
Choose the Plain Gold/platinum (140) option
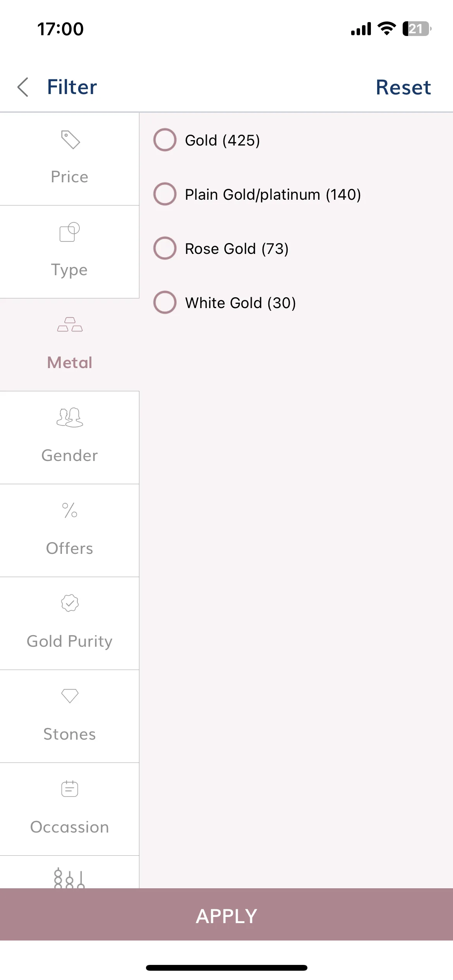[257, 194]
